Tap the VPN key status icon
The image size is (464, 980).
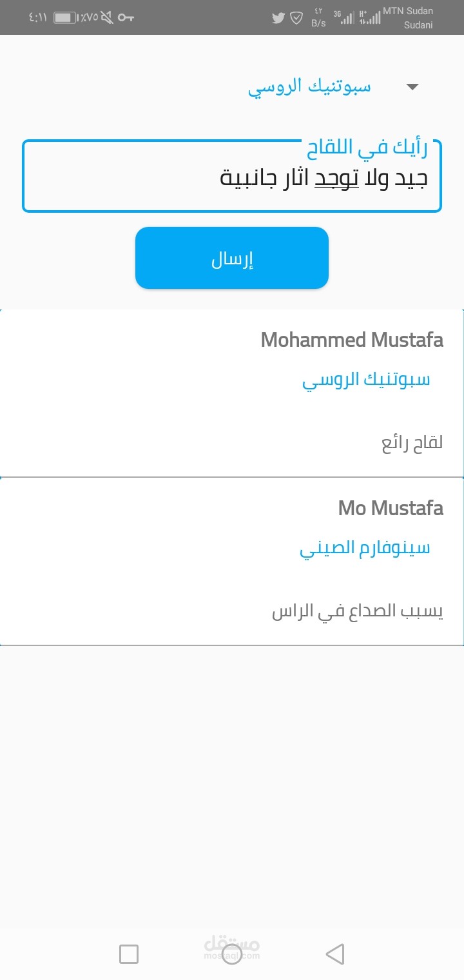coord(126,18)
